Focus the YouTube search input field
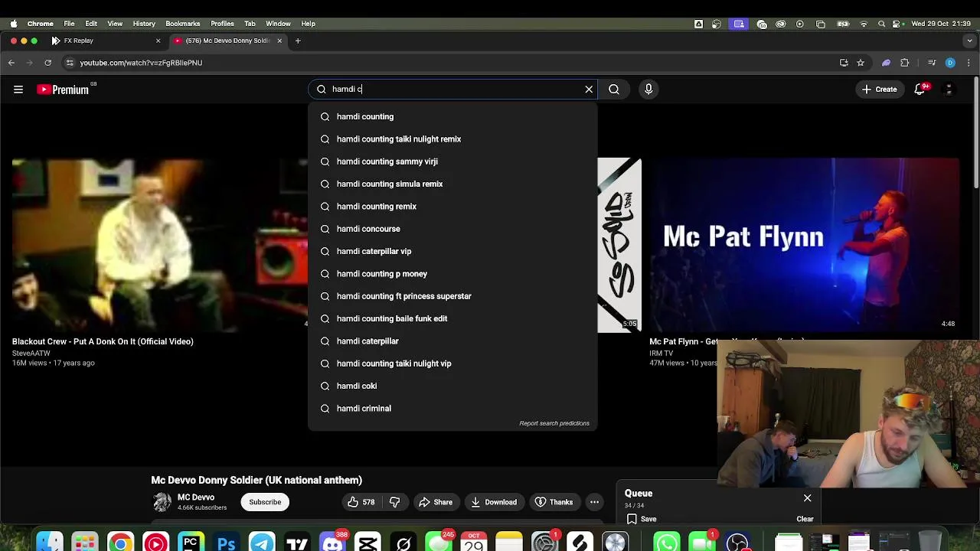The width and height of the screenshot is (980, 551). coord(452,90)
